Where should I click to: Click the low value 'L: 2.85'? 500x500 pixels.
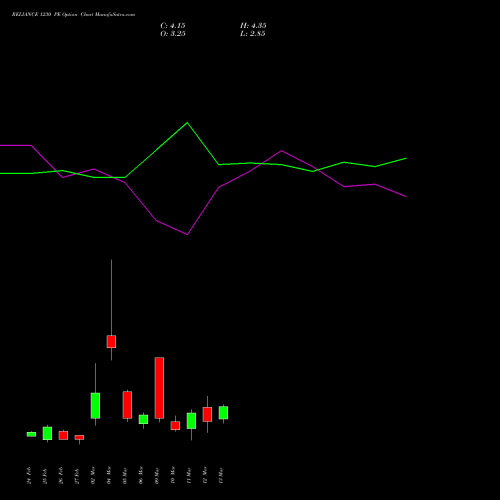[x=253, y=34]
